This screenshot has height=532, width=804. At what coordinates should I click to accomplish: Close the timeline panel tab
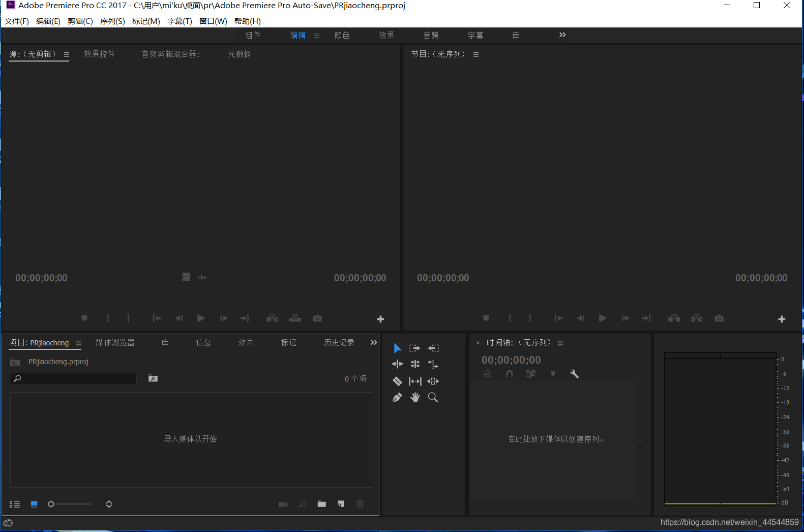[478, 343]
